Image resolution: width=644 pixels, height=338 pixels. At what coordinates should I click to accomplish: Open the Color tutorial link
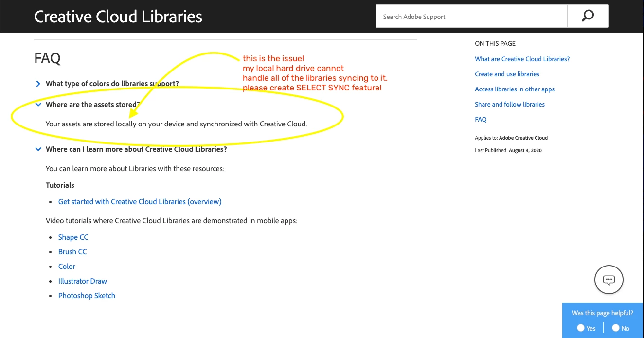click(x=67, y=267)
